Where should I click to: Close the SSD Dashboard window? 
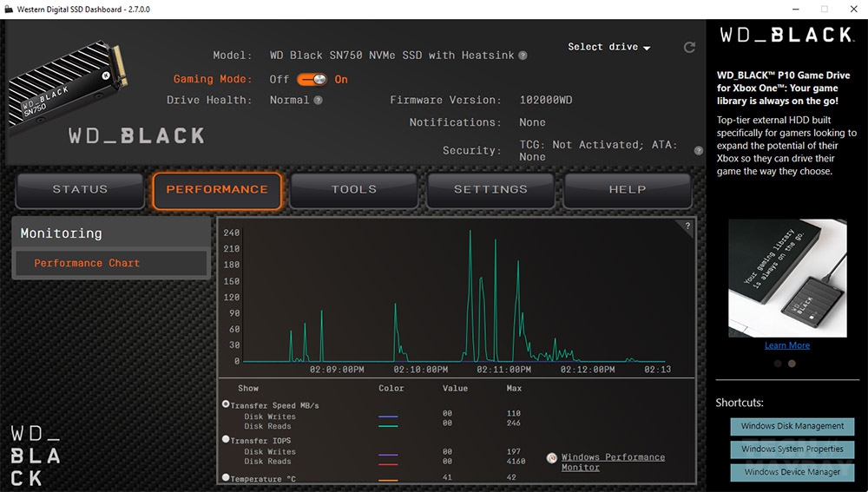(x=853, y=9)
